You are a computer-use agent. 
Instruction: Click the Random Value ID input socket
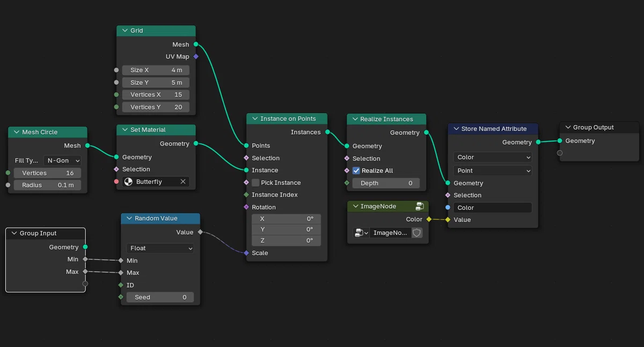(121, 285)
